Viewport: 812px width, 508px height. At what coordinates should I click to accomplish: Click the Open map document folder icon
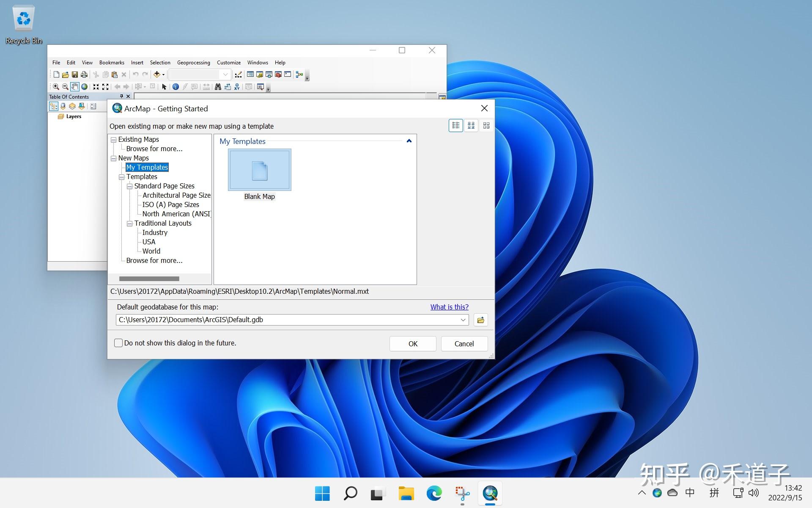coord(66,75)
